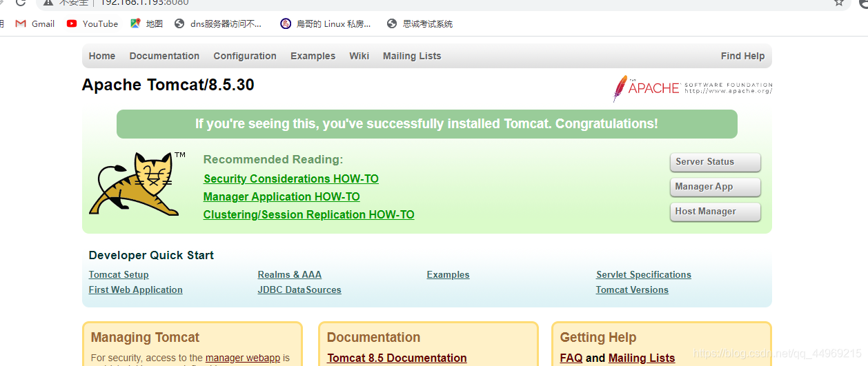Open the Realms & AAA link

tap(290, 274)
